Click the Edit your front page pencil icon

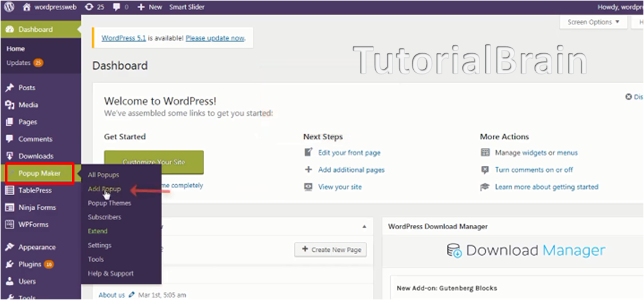[x=308, y=153]
